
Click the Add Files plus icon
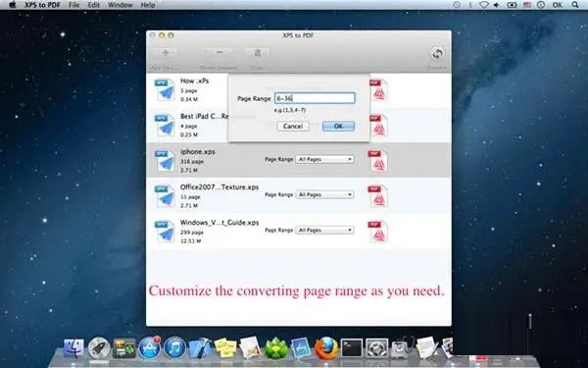tap(166, 53)
